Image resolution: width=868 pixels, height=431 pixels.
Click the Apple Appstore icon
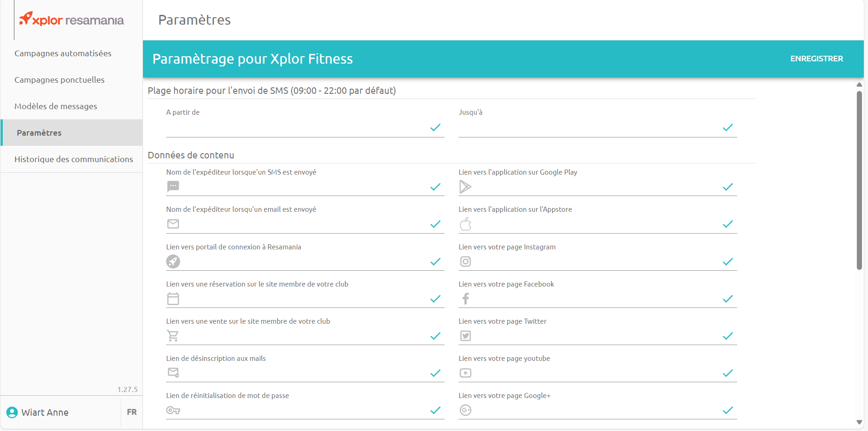click(x=466, y=224)
